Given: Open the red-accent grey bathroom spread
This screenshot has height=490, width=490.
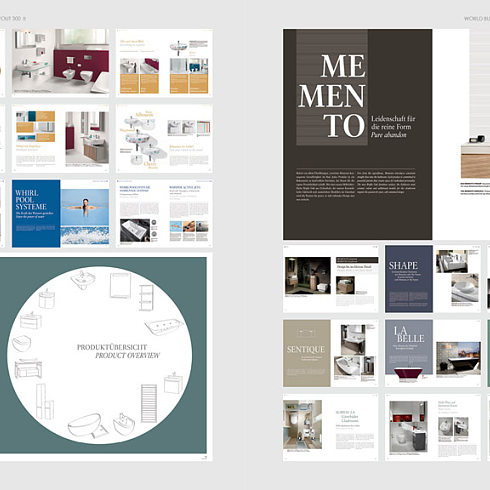Looking at the screenshot, I should click(433, 428).
